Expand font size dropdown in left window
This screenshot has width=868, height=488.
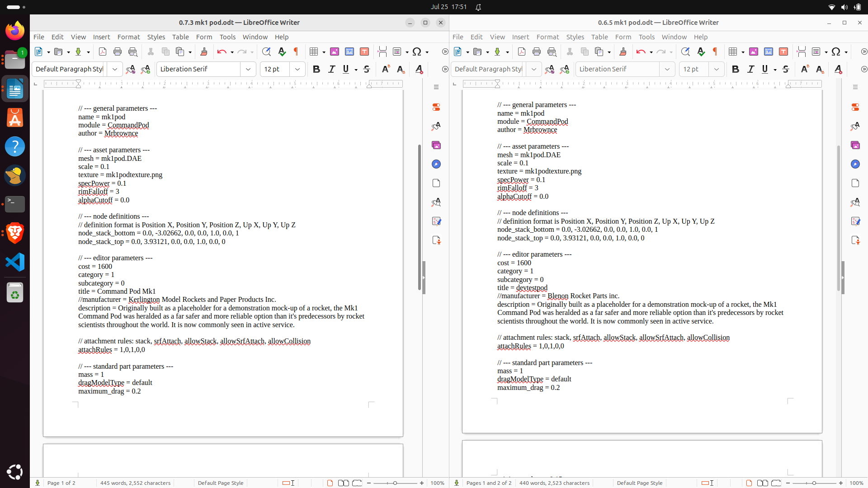coord(297,69)
